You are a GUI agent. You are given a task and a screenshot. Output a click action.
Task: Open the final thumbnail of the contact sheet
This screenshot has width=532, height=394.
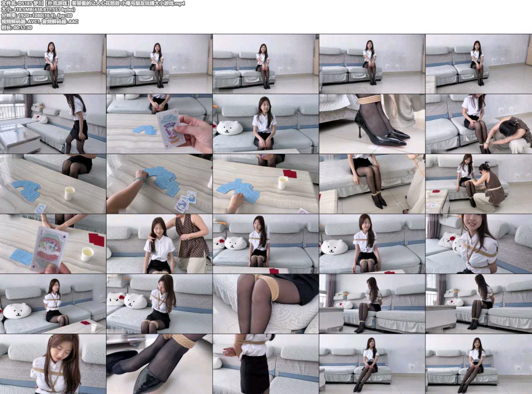click(478, 364)
